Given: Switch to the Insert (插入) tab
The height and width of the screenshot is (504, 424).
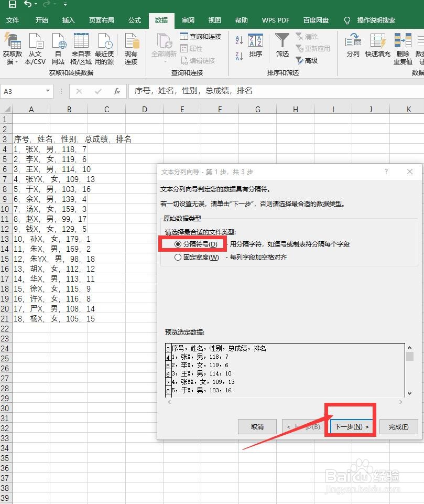Looking at the screenshot, I should pyautogui.click(x=69, y=20).
